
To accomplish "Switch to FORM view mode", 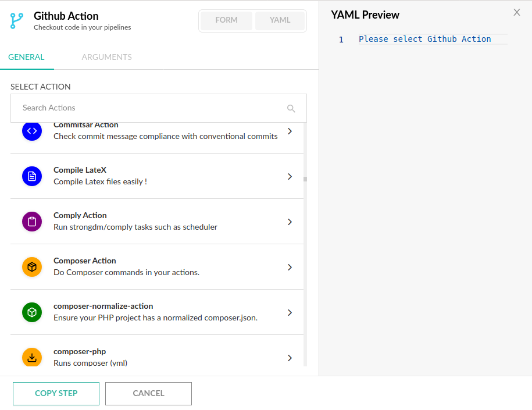I will [226, 20].
